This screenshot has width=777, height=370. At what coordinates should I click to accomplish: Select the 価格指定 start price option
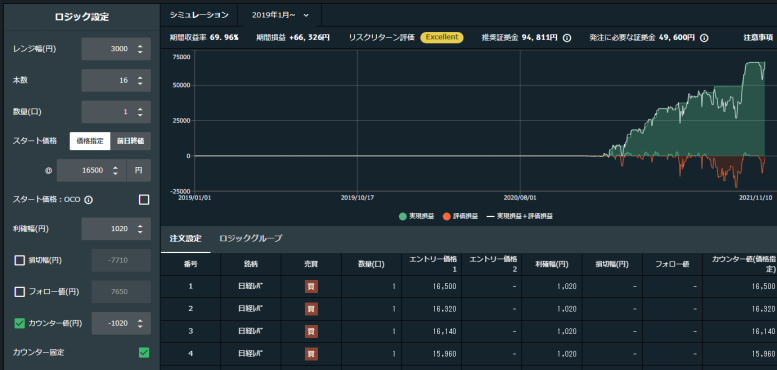(90, 141)
